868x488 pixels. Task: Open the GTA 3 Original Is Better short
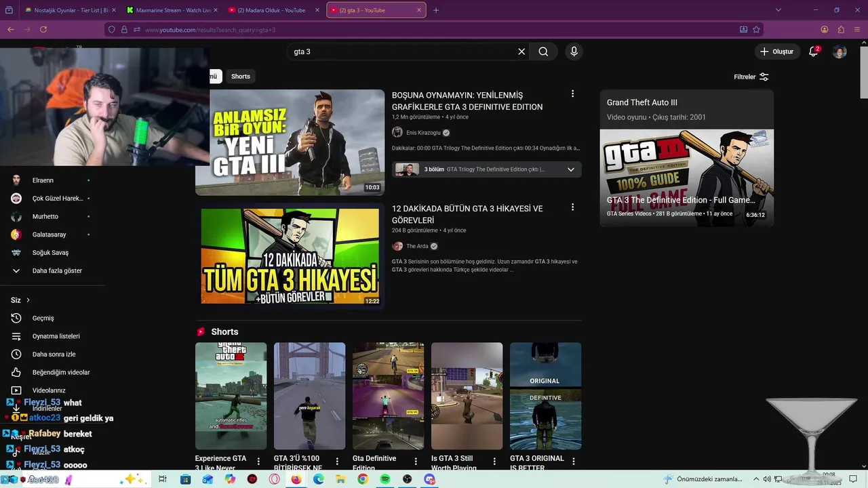tap(545, 396)
